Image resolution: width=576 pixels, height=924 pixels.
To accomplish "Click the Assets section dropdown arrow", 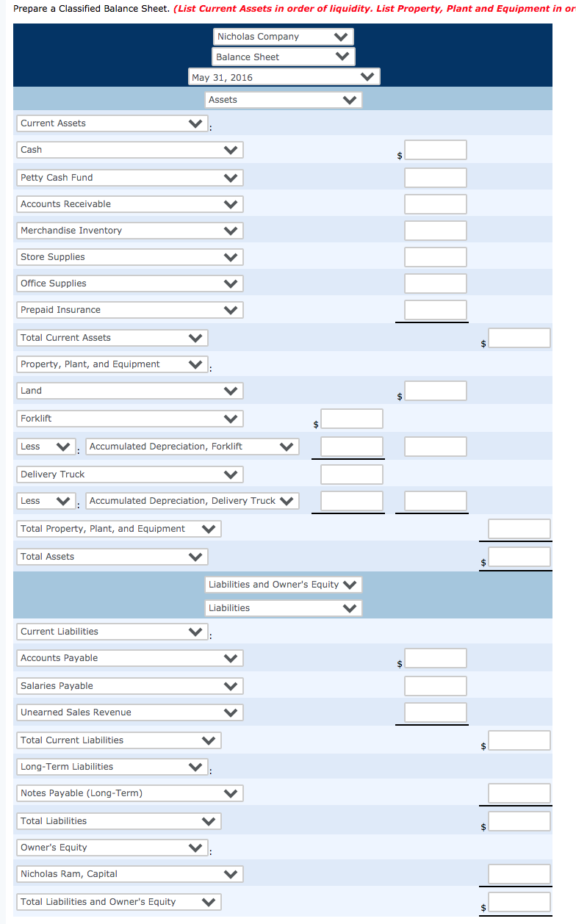I will tap(351, 99).
